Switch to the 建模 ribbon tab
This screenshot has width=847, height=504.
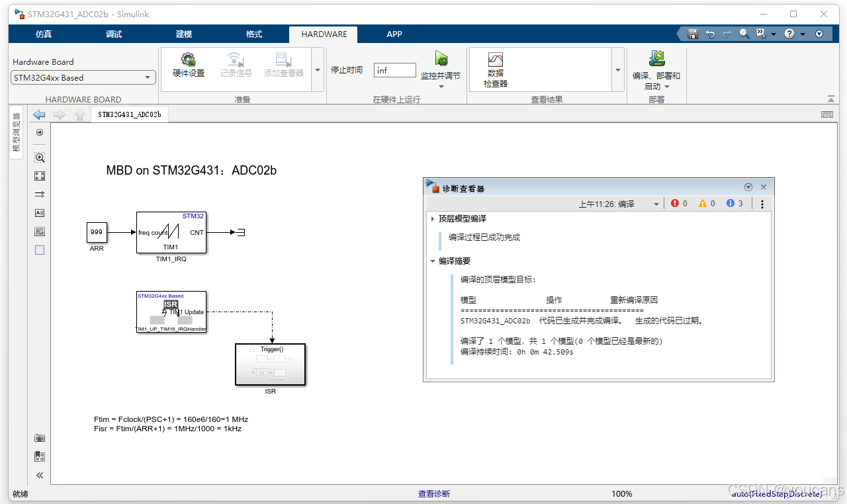pyautogui.click(x=184, y=34)
